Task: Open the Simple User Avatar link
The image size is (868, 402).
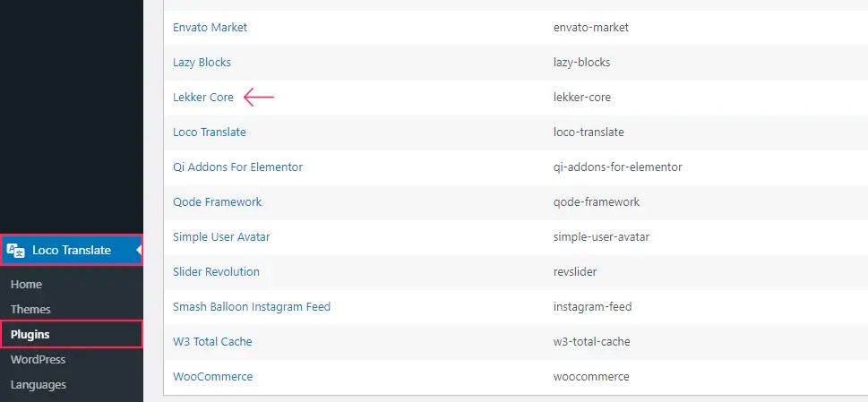Action: [x=221, y=237]
